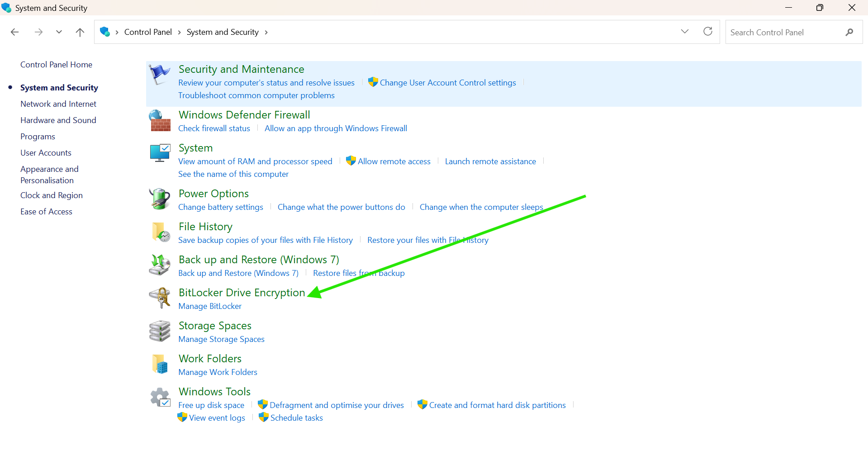Open Windows Defender Firewall heading
Viewport: 868px width, 455px height.
tap(244, 115)
